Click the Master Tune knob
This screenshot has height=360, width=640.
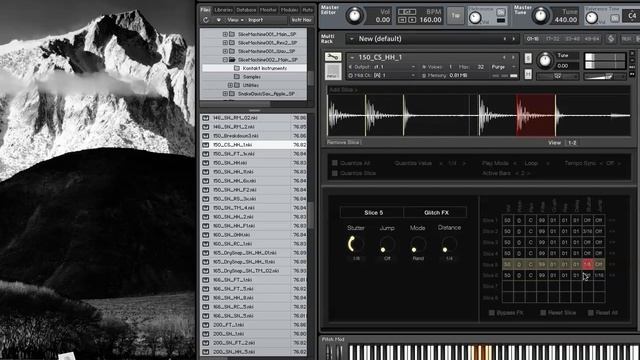pyautogui.click(x=541, y=16)
